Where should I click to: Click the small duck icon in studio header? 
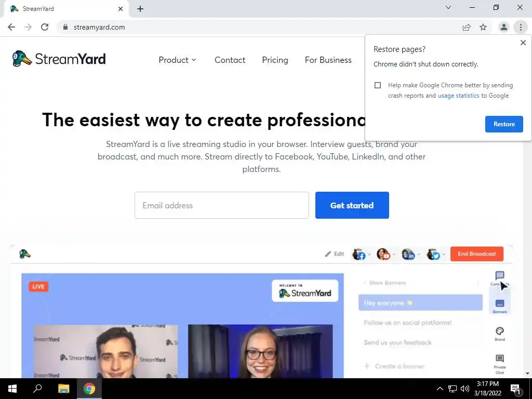25,254
